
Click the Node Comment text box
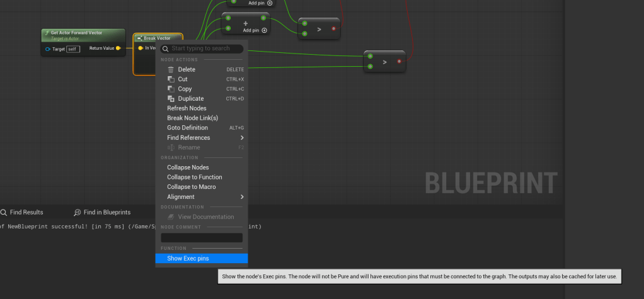pos(202,238)
